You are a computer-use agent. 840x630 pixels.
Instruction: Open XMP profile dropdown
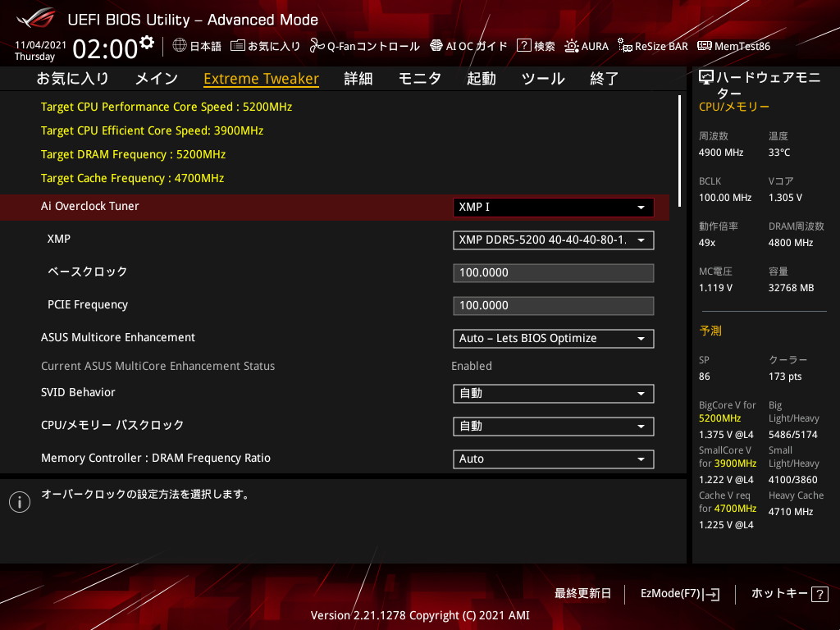click(x=553, y=240)
